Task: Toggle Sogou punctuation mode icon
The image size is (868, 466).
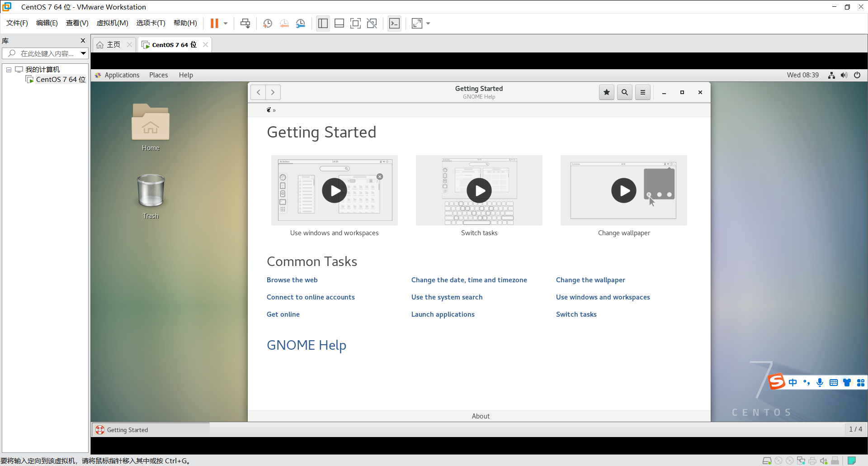Action: pos(807,383)
